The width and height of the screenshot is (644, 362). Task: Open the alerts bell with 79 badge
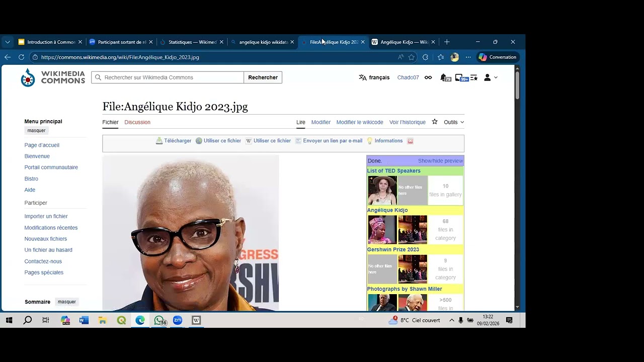click(x=445, y=78)
